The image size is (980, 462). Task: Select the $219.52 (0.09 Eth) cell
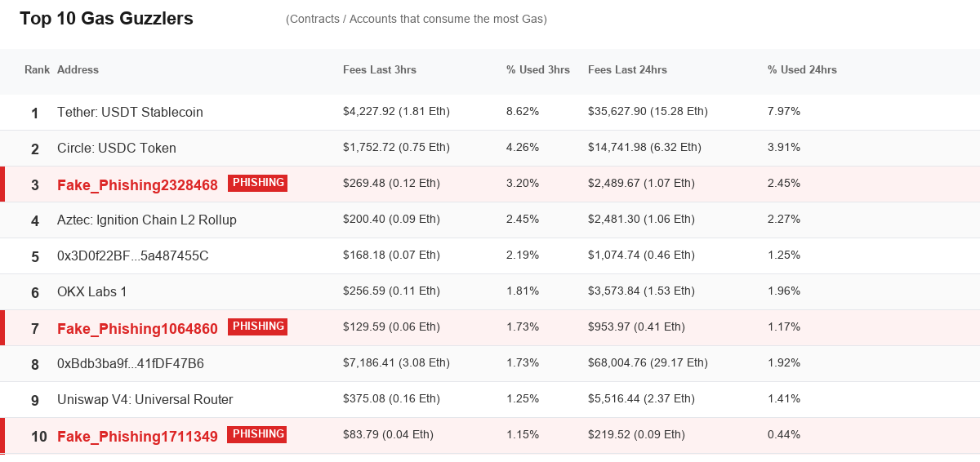click(636, 434)
